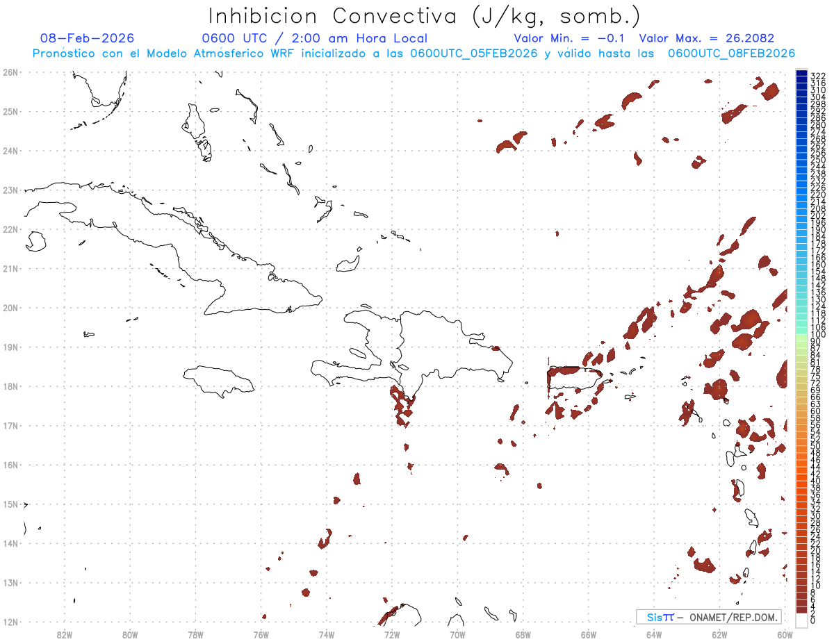Screen dimensions: 834x644
Task: Click the 26N latitude label
Action: tap(10, 72)
